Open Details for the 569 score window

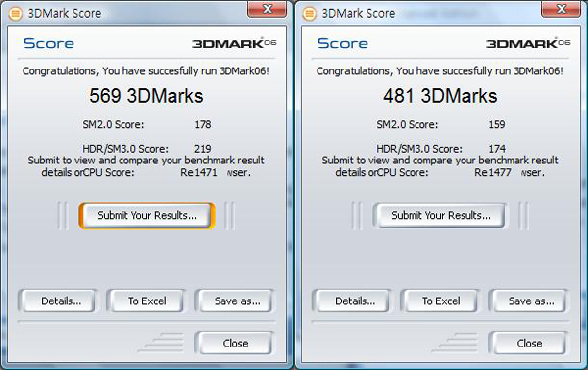coord(61,301)
